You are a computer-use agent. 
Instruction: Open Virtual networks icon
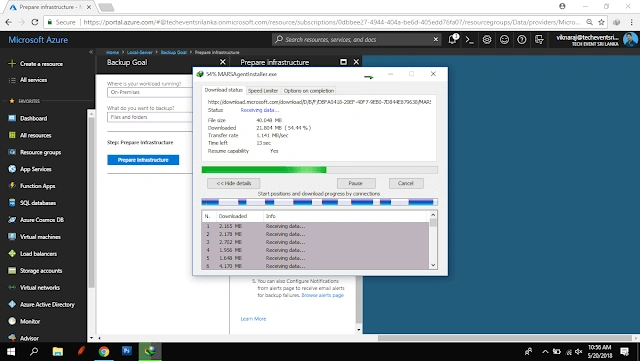(12, 287)
